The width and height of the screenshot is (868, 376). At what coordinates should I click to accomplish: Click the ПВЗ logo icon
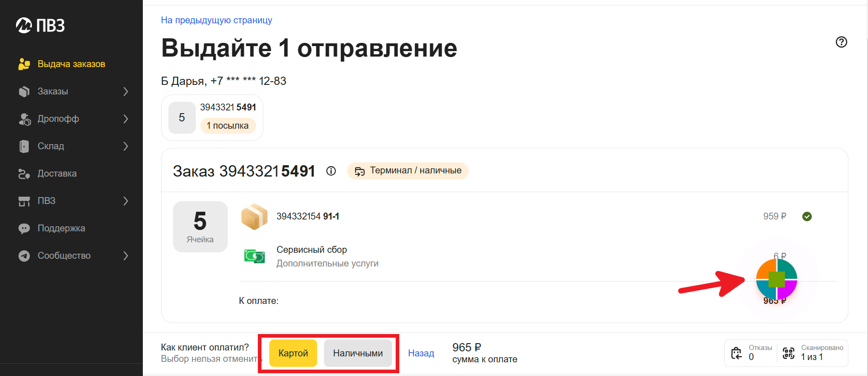click(x=24, y=26)
